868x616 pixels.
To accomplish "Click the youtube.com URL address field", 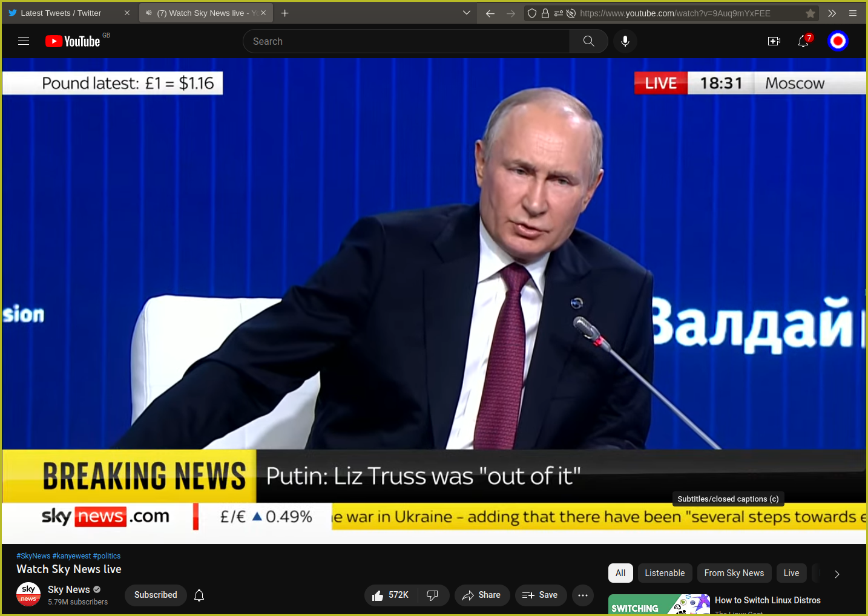I will click(x=675, y=13).
